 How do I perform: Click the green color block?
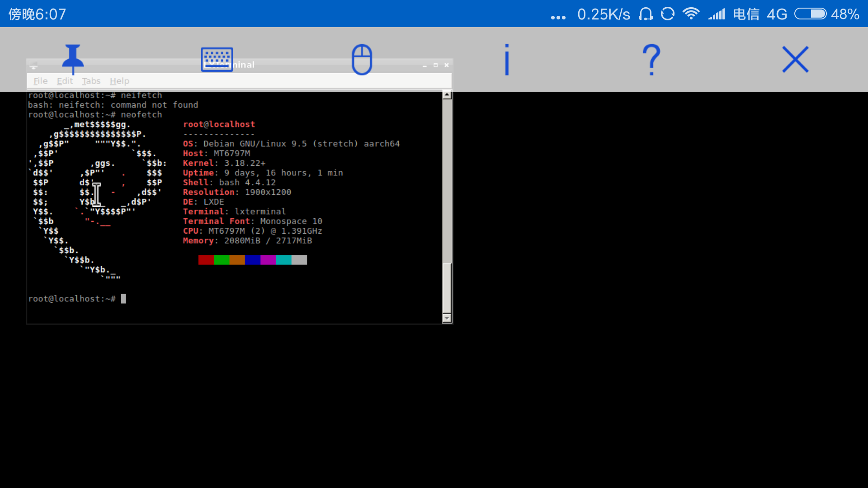tap(222, 260)
